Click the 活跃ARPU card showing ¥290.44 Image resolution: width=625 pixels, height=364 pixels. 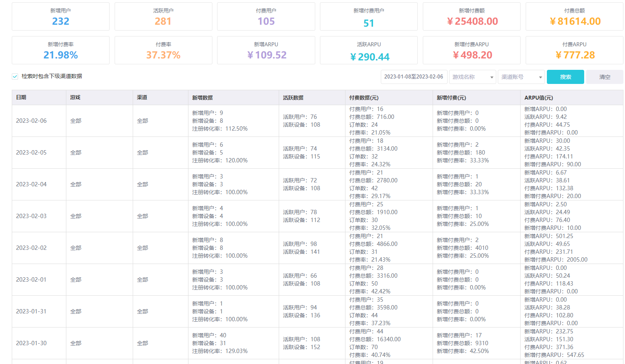coord(368,50)
